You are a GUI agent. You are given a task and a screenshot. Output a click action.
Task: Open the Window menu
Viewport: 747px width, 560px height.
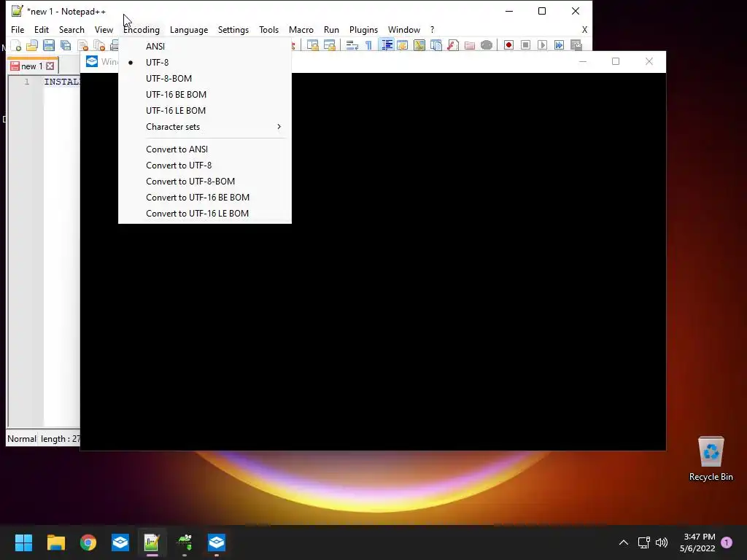coord(404,29)
